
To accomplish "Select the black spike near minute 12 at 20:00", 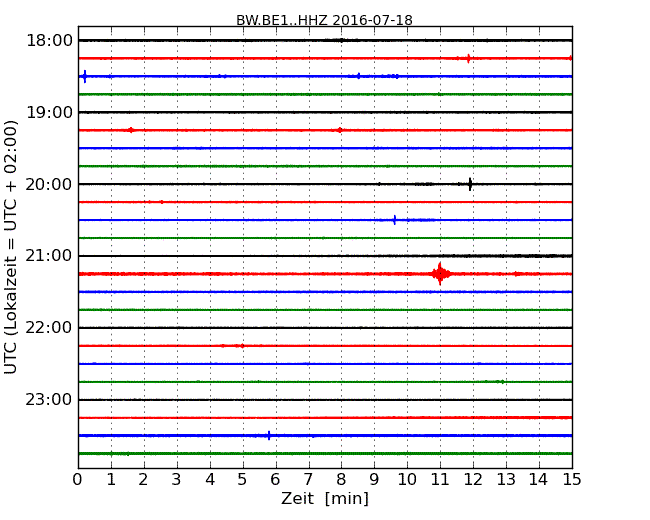I will tap(470, 184).
